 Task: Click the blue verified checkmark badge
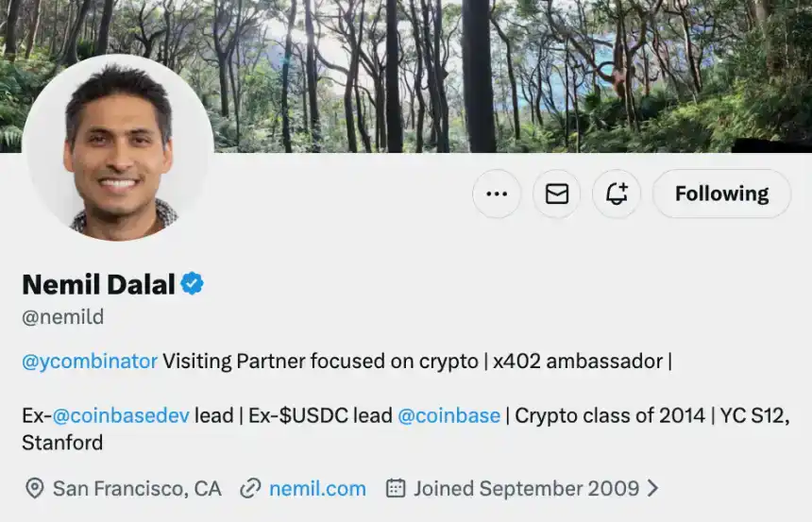tap(193, 283)
